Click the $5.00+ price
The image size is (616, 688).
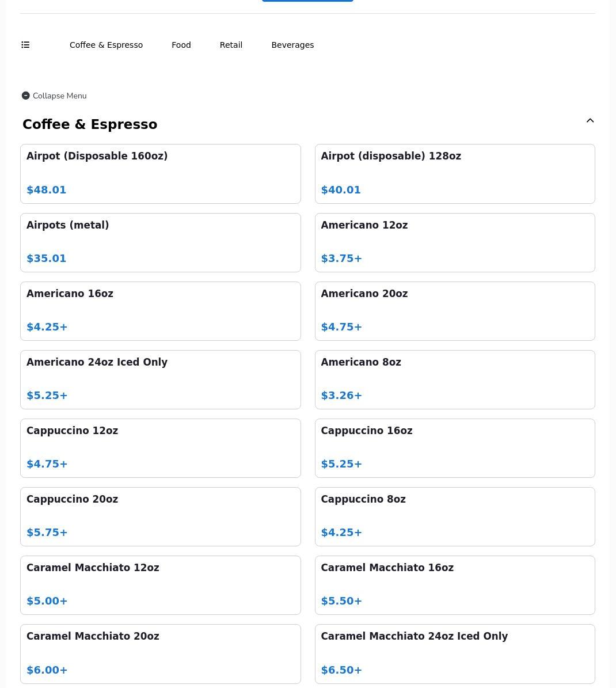pyautogui.click(x=47, y=600)
